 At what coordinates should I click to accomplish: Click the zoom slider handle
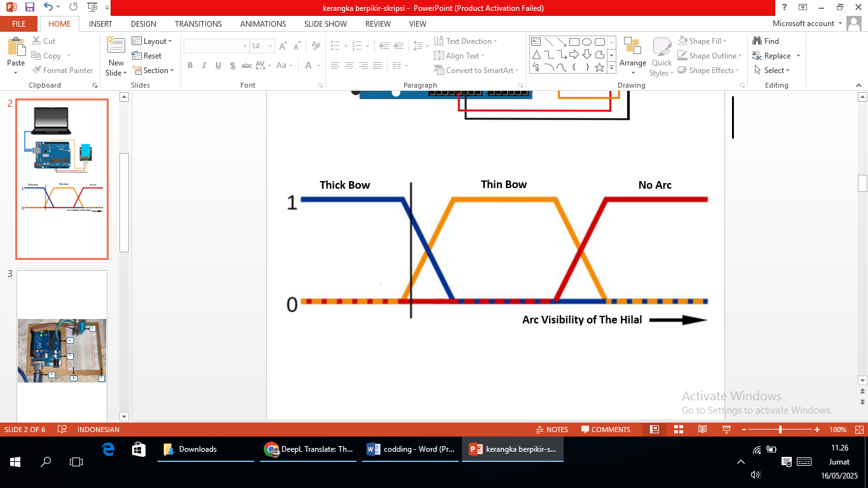pos(780,430)
